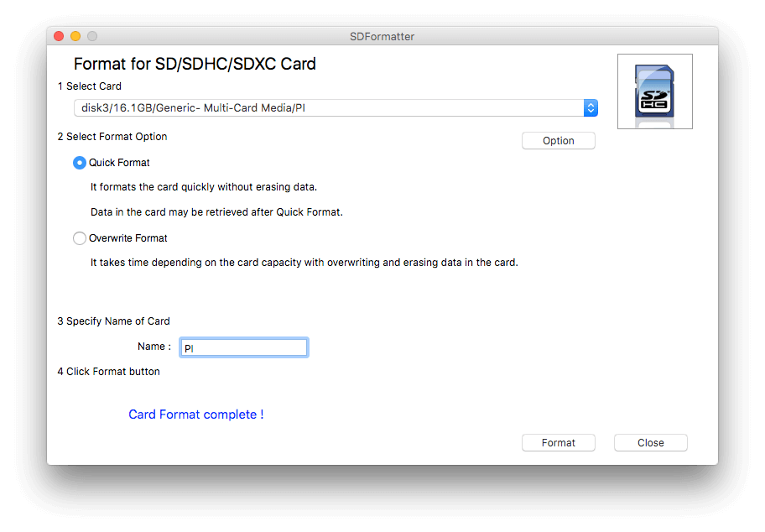Click the Format button
Image resolution: width=765 pixels, height=532 pixels.
pos(558,443)
